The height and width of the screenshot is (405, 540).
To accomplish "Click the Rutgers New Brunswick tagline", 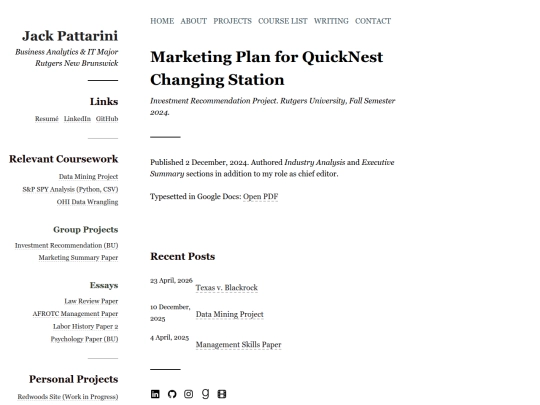I will tap(77, 63).
